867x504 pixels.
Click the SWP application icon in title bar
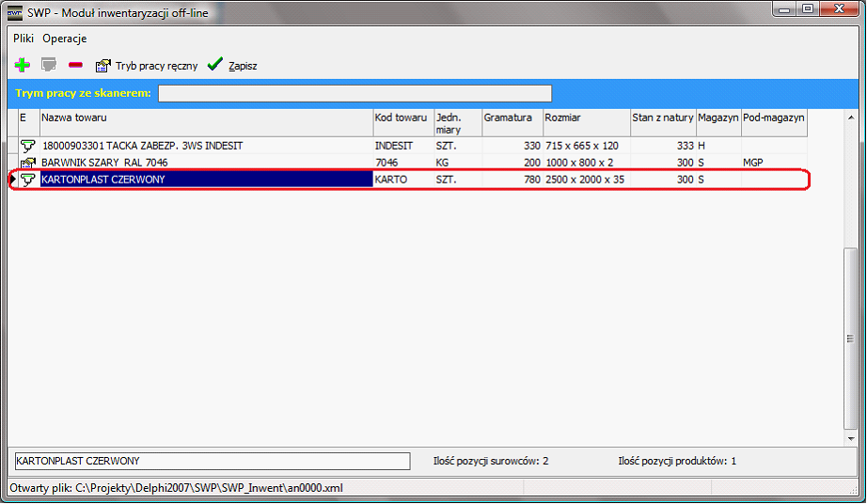tap(15, 13)
